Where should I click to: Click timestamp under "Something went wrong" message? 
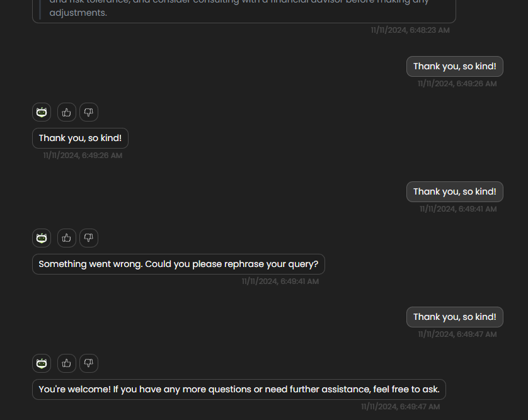280,281
